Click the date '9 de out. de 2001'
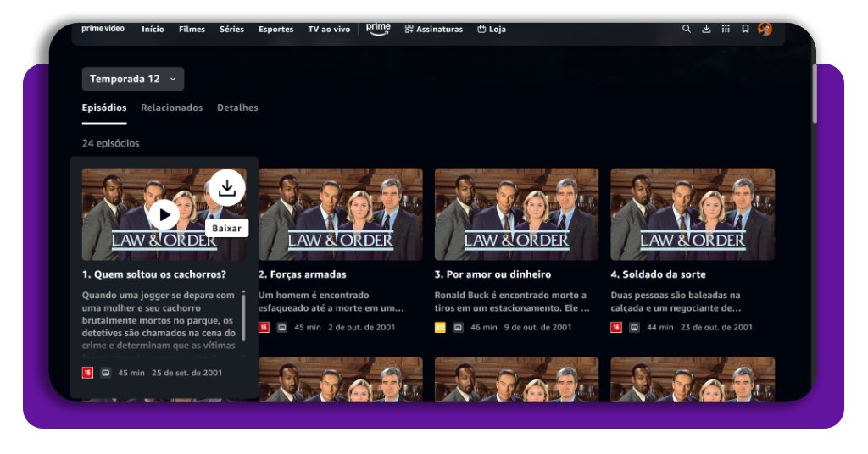This screenshot has height=454, width=868. 537,327
